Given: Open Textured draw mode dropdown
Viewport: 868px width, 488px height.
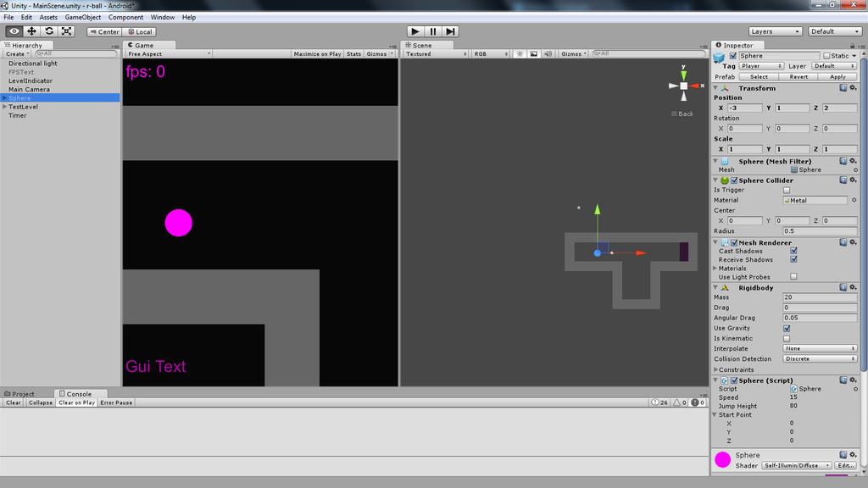Looking at the screenshot, I should [437, 53].
